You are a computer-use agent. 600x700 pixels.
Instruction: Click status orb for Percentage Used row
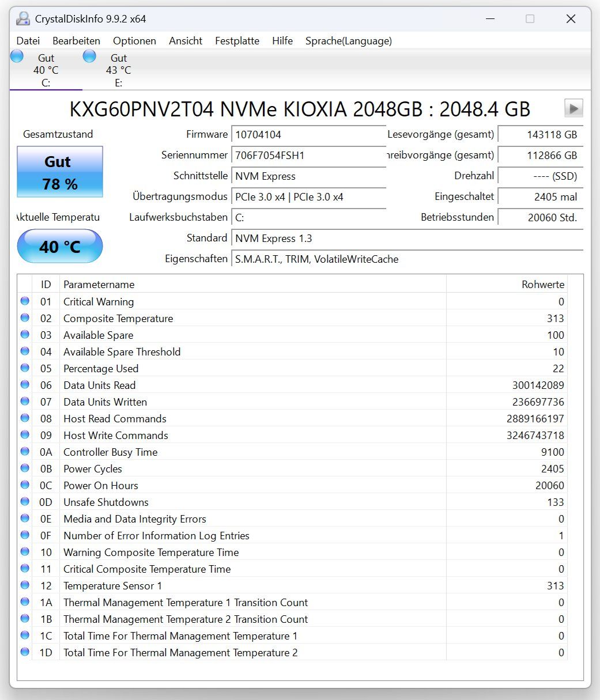point(25,368)
